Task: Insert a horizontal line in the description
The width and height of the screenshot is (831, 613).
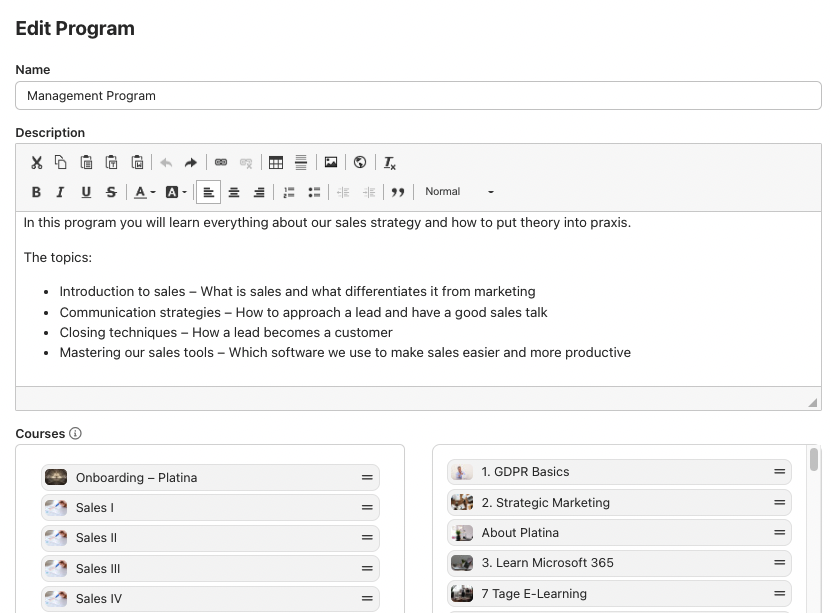Action: (x=301, y=162)
